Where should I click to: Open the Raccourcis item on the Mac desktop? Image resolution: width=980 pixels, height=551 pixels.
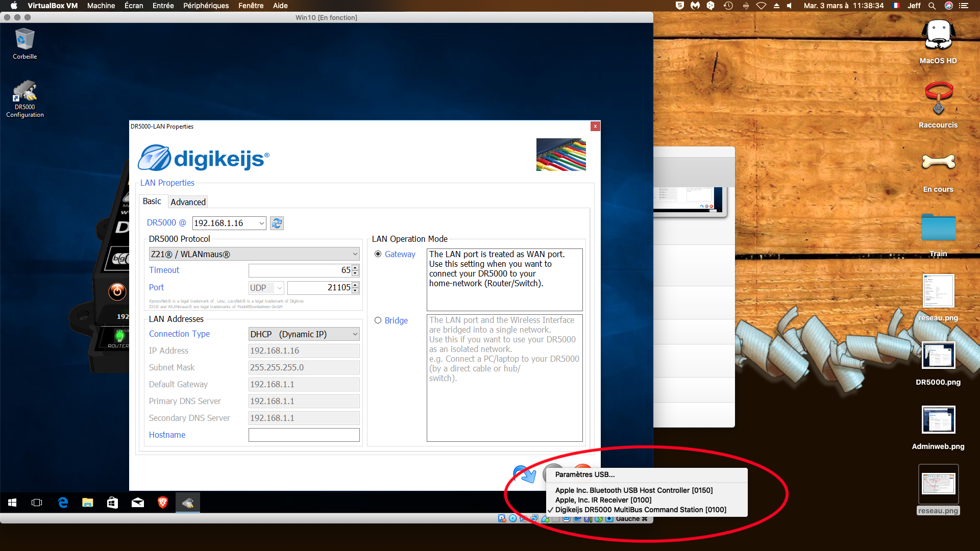click(938, 105)
